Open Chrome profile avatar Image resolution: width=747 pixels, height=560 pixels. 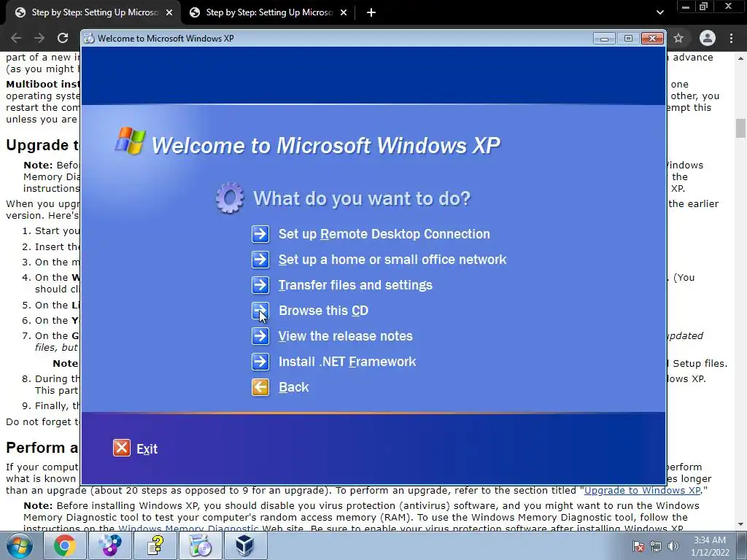click(708, 38)
